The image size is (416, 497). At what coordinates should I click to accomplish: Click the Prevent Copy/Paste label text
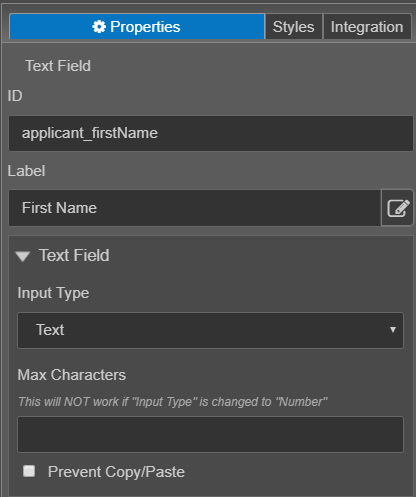point(116,472)
